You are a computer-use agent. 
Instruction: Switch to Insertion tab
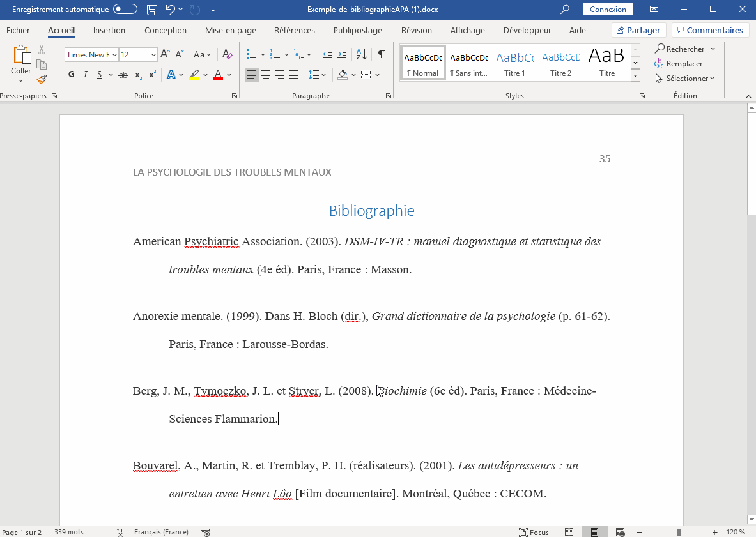109,30
